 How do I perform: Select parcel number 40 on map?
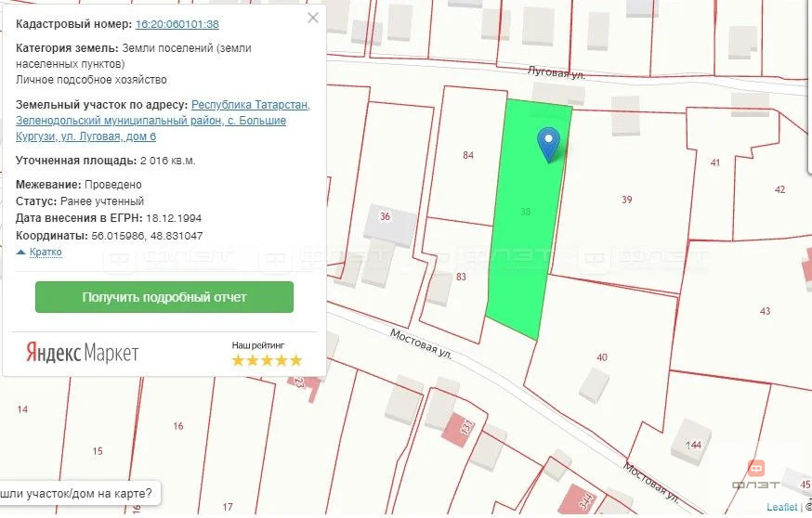pyautogui.click(x=602, y=357)
